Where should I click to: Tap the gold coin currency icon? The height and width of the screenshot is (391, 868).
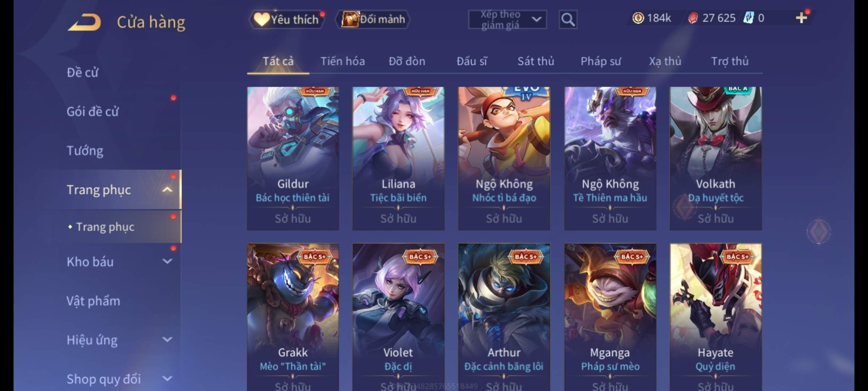638,18
